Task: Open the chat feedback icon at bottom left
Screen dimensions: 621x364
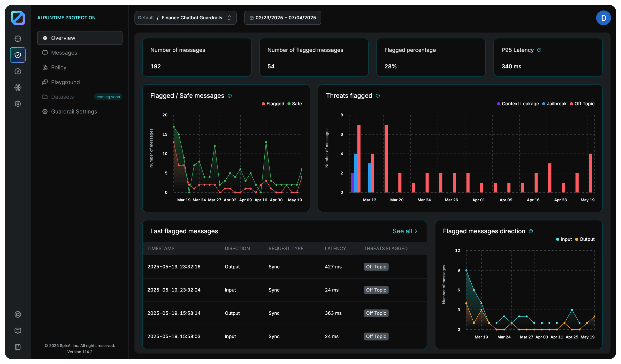Action: coord(18,331)
